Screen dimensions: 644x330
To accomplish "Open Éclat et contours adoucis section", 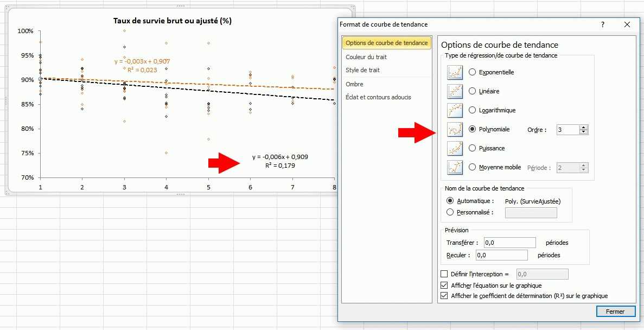I will pyautogui.click(x=378, y=97).
